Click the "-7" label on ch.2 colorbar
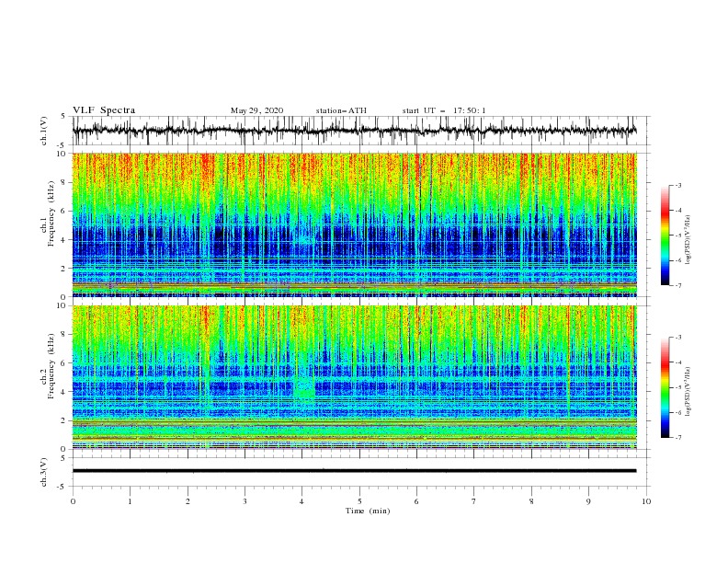 [677, 438]
